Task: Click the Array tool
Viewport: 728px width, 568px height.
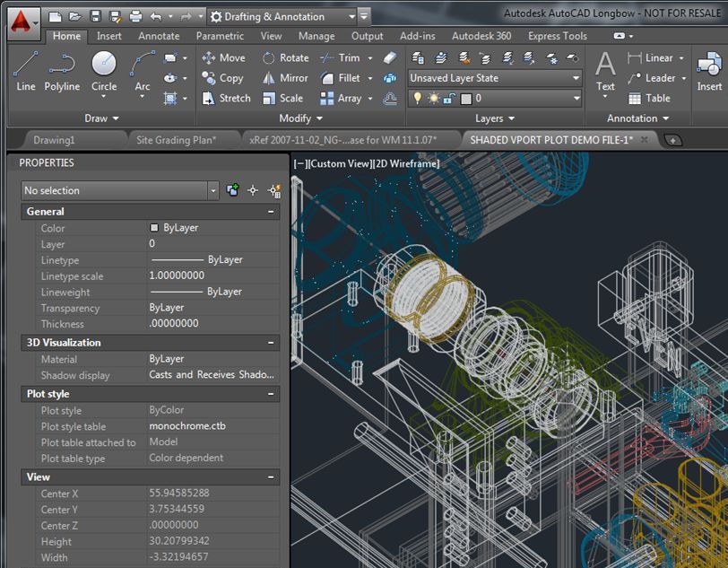Action: 341,98
